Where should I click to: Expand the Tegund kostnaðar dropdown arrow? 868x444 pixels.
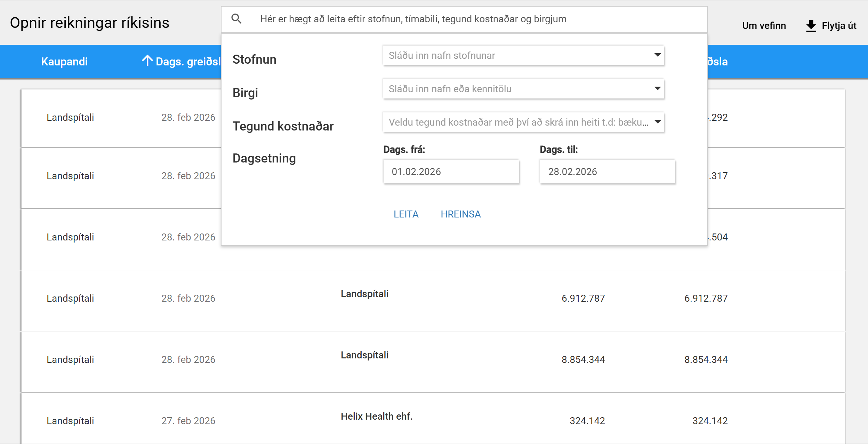coord(657,122)
